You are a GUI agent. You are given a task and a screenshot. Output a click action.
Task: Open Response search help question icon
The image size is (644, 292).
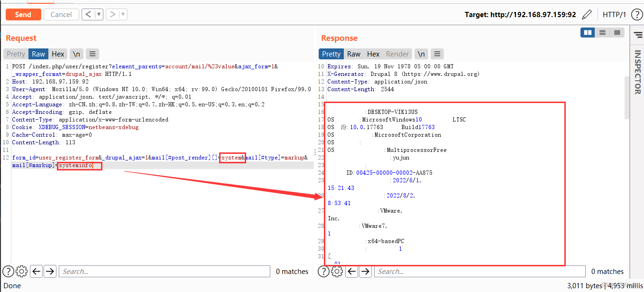point(323,271)
